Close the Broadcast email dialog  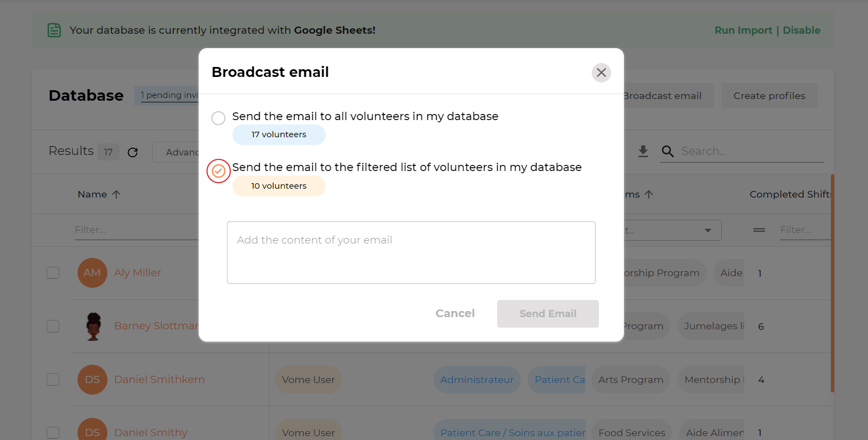pos(601,73)
